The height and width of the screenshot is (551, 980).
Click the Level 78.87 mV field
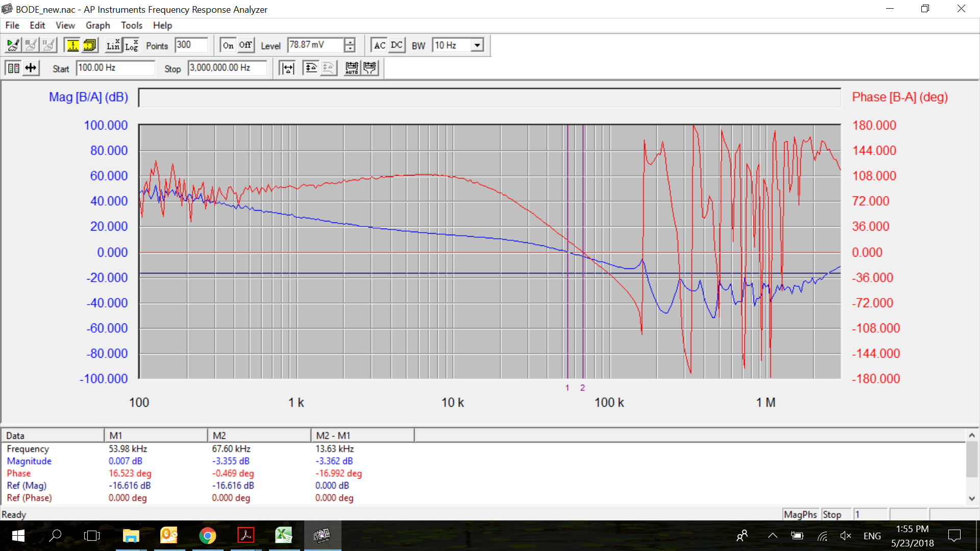click(x=315, y=45)
